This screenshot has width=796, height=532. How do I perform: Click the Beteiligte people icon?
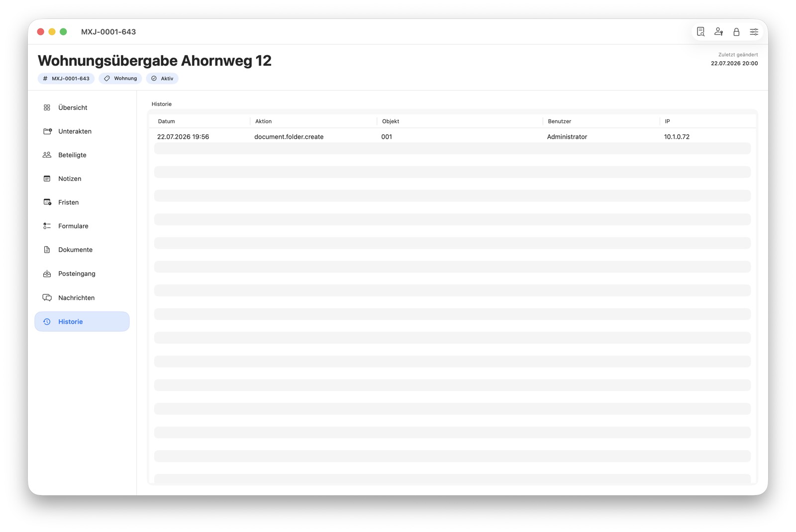(x=47, y=155)
